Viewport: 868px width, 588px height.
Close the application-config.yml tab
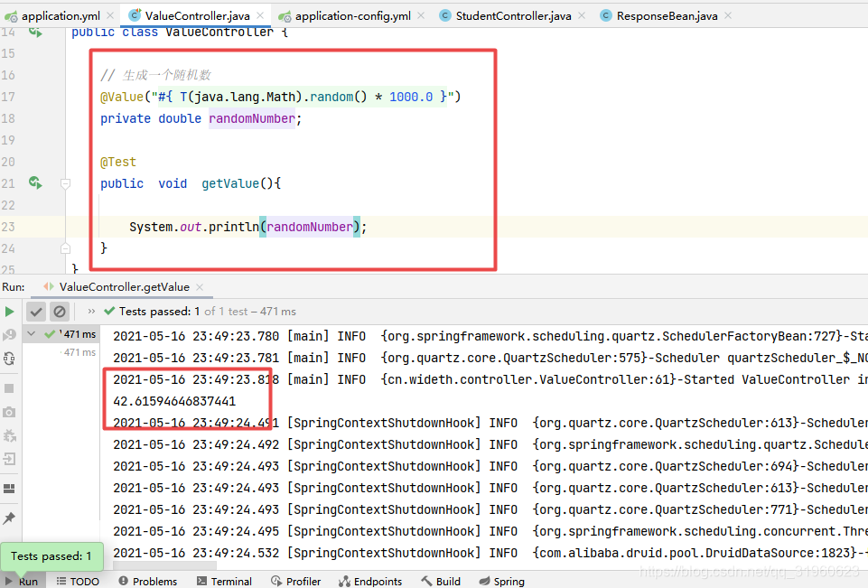click(x=421, y=16)
